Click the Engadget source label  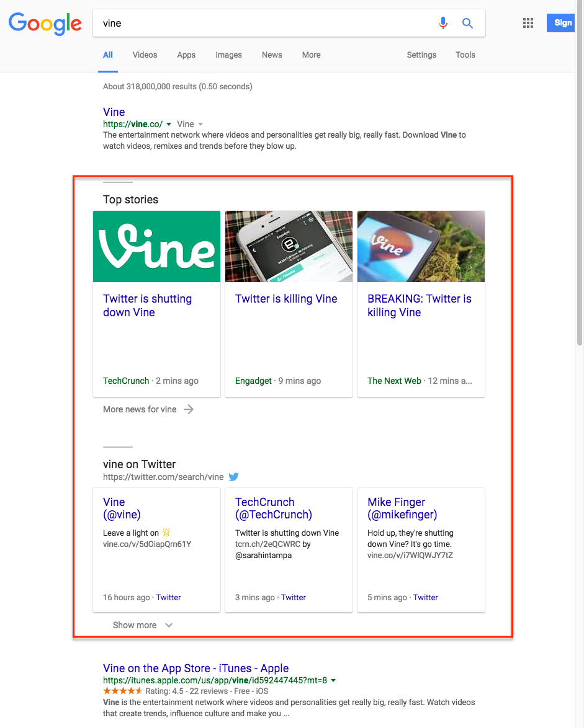coord(253,381)
